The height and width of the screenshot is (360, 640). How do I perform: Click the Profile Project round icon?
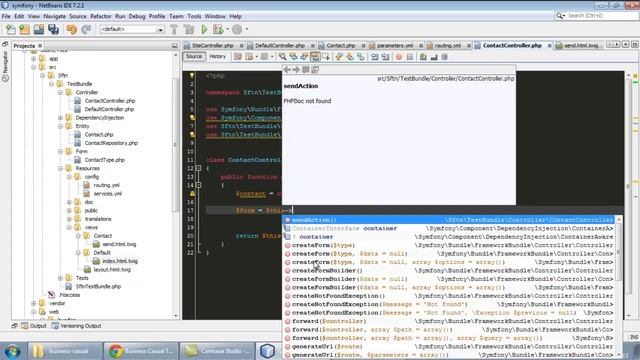click(237, 29)
